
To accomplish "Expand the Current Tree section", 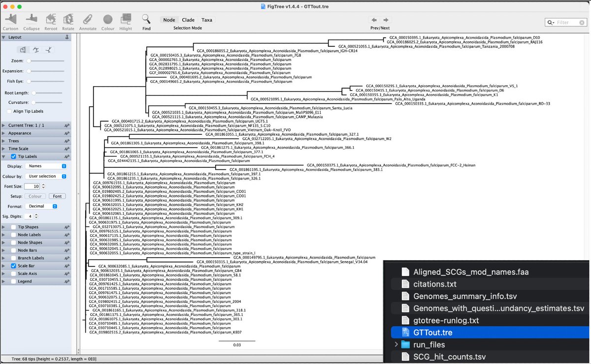I will [x=4, y=125].
